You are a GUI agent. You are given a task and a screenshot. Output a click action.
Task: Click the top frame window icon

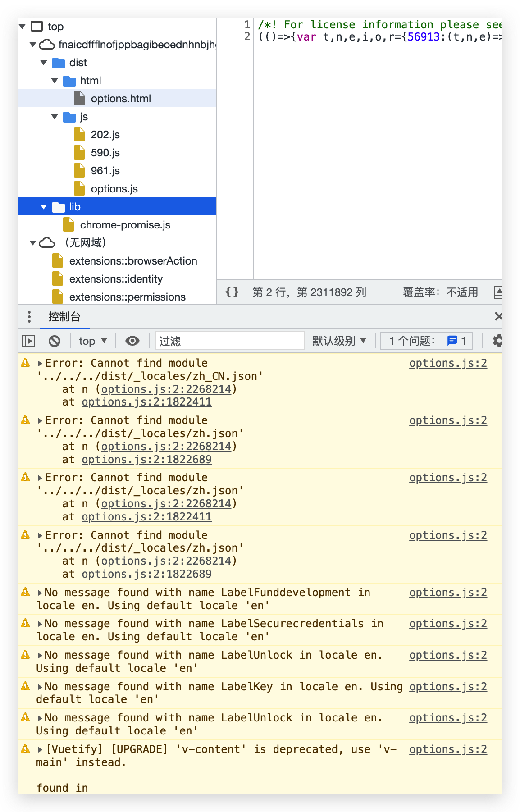[x=37, y=27]
